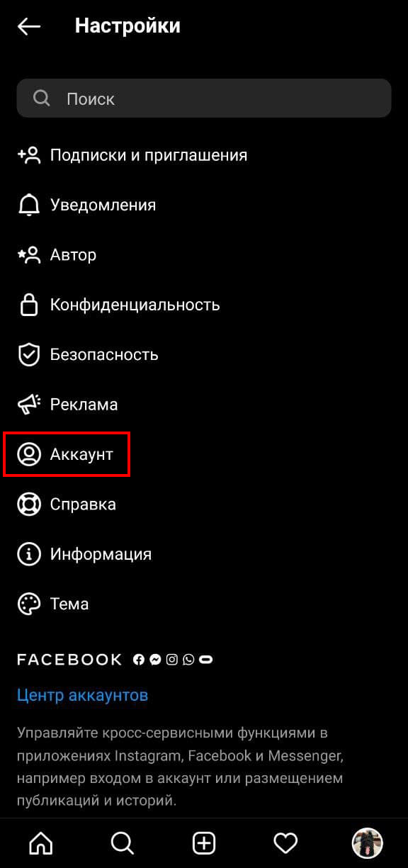Create new post with plus icon
The image size is (408, 868).
point(204,843)
